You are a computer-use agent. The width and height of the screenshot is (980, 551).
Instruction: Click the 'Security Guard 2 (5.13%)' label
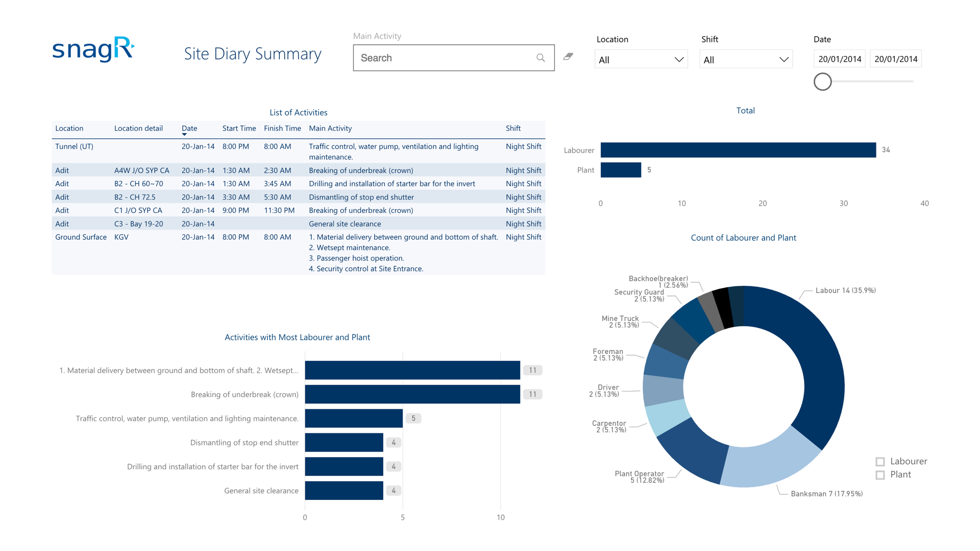(x=639, y=296)
